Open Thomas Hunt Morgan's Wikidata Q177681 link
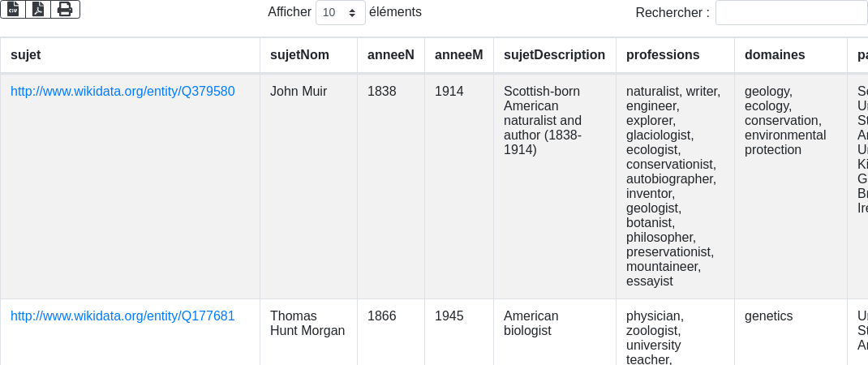Image resolution: width=868 pixels, height=365 pixels. tap(122, 316)
